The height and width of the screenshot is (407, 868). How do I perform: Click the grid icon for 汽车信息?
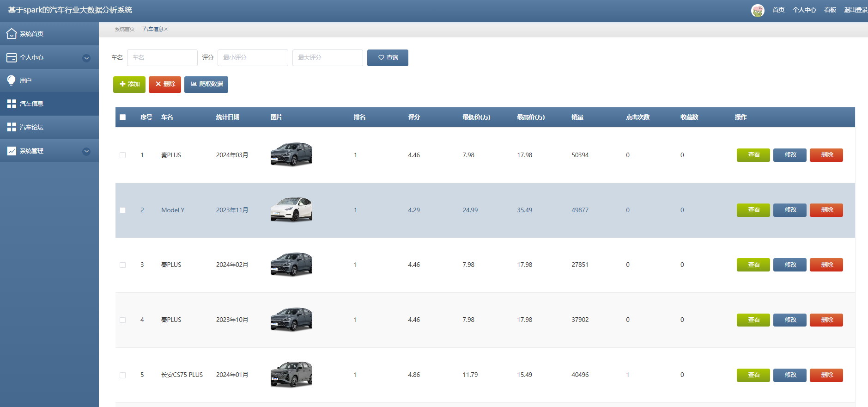pyautogui.click(x=12, y=104)
